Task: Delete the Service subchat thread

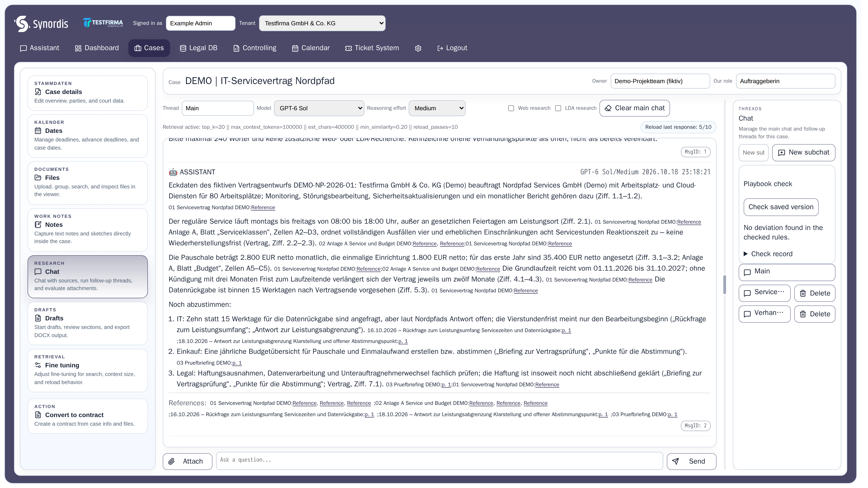Action: 821,295
